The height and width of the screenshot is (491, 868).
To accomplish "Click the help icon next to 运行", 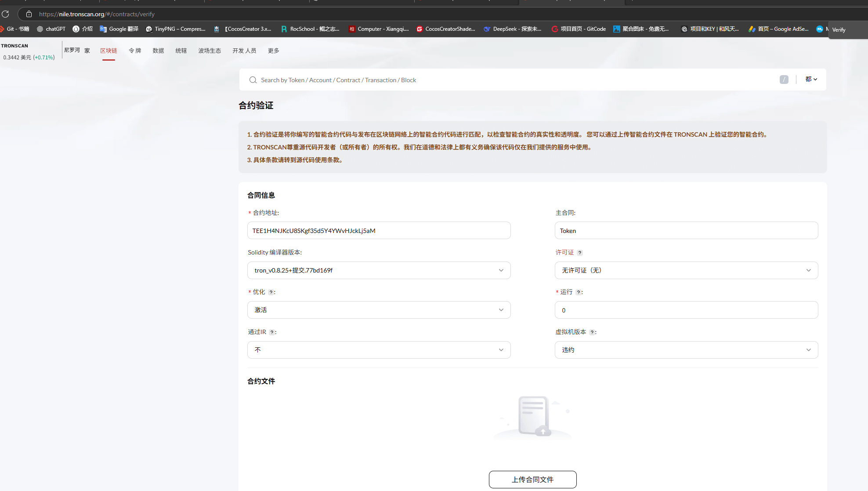I will pos(579,292).
